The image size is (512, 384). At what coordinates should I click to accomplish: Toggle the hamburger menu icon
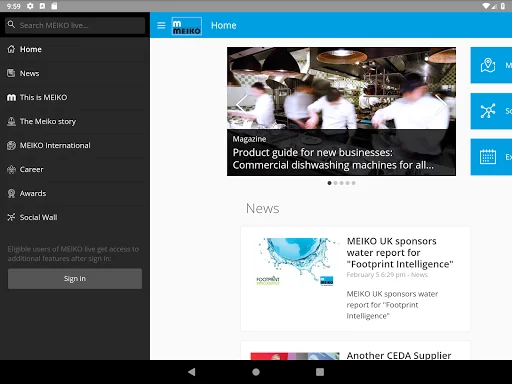click(161, 25)
